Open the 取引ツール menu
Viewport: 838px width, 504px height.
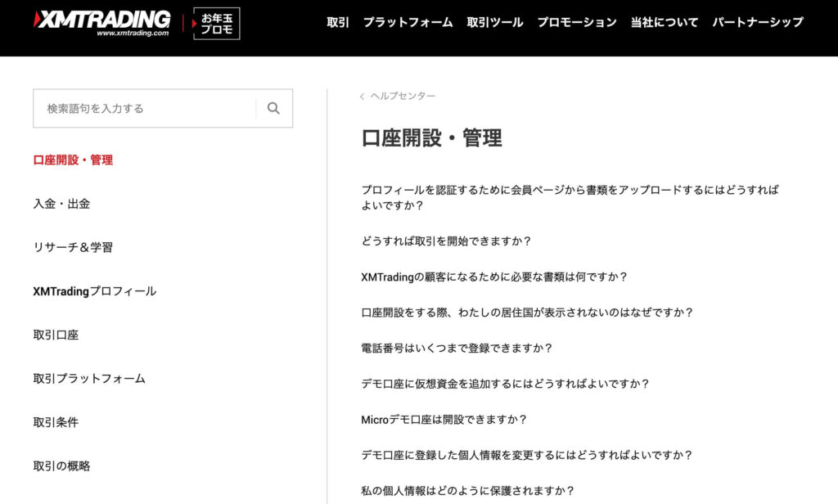click(494, 22)
